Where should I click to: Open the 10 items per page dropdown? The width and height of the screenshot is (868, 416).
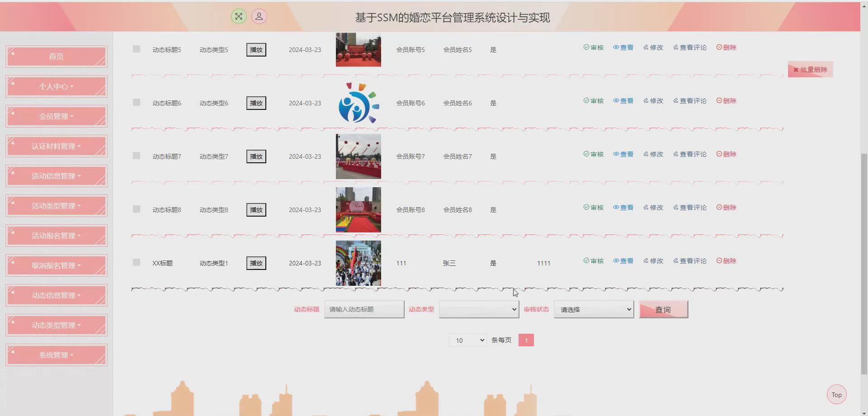point(467,340)
